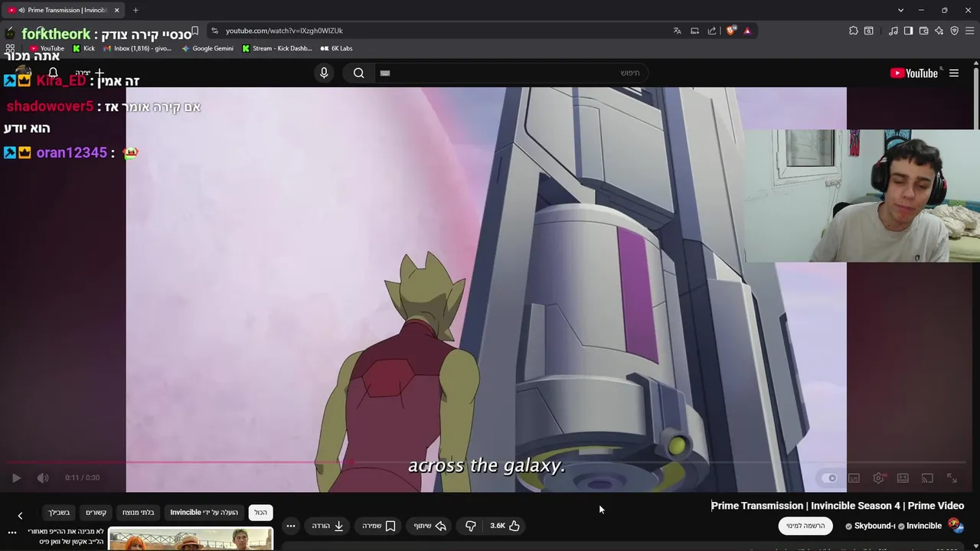Open the browser main menu icon
This screenshot has width=980, height=551.
pos(970,31)
